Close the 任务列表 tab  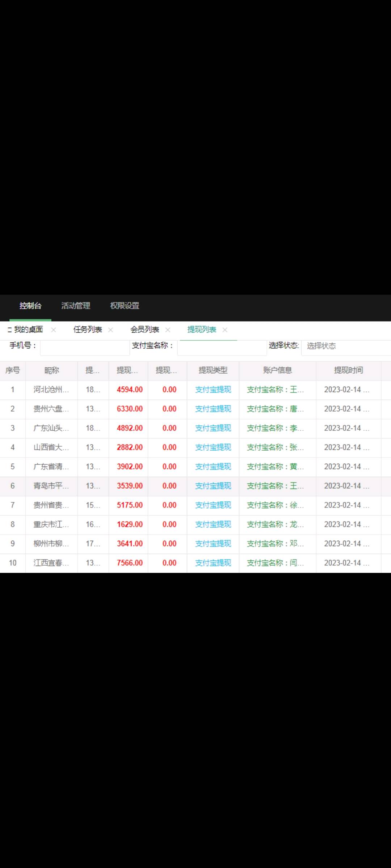pyautogui.click(x=111, y=330)
